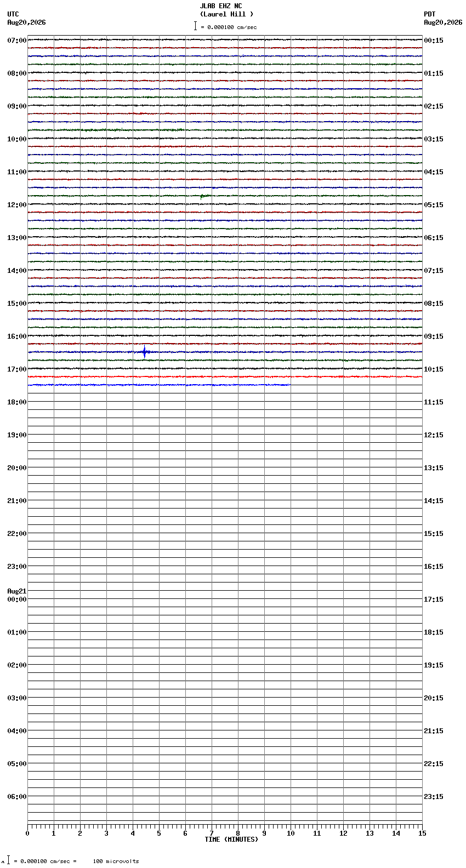The image size is (466, 868).
Task: Click the green event blip on the 11:45 trace
Action: coord(203,196)
